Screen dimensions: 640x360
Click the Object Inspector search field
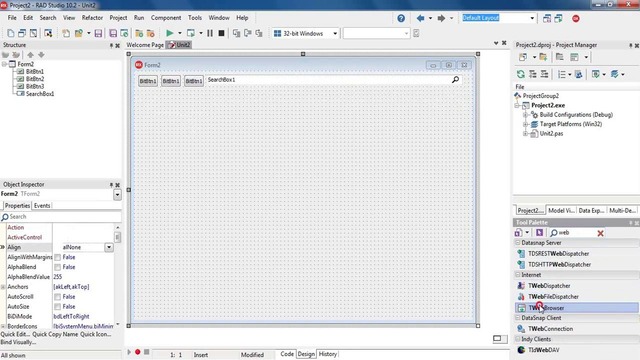coord(61,217)
